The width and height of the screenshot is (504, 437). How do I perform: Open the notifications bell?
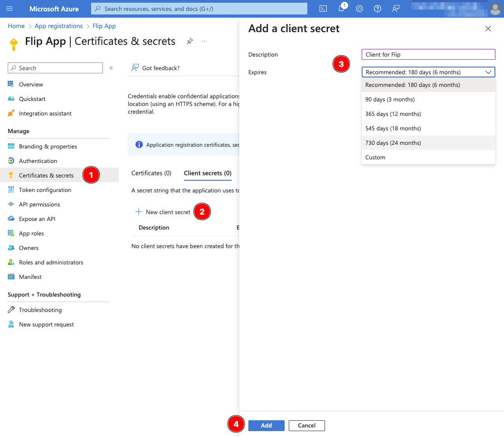[x=341, y=9]
